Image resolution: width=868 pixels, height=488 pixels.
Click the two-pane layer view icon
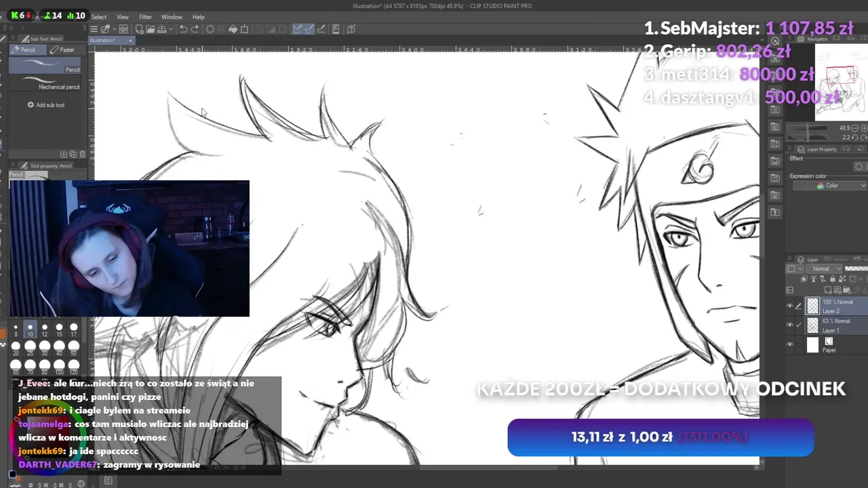point(790,290)
